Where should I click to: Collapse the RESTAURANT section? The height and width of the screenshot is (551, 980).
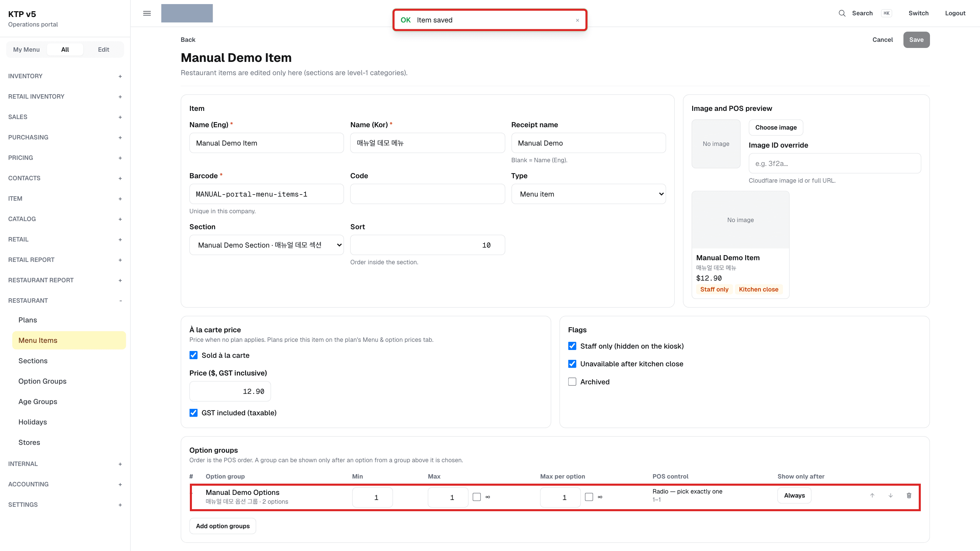[65, 300]
